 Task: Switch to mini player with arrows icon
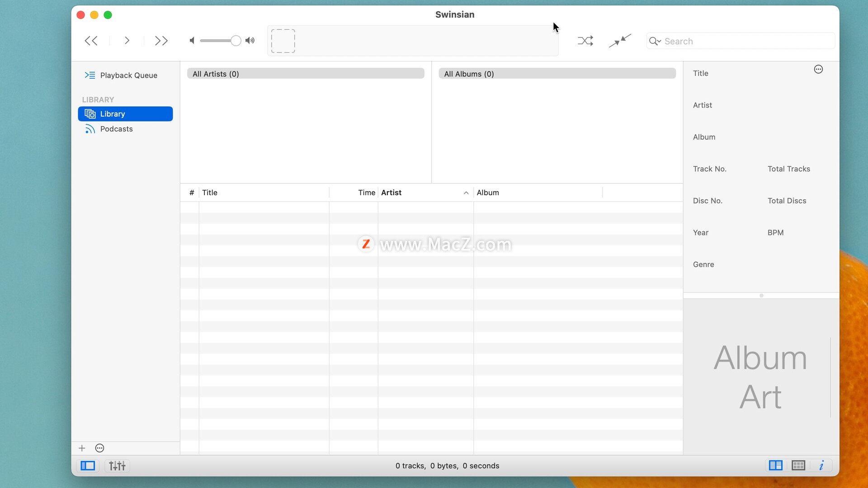coord(620,41)
